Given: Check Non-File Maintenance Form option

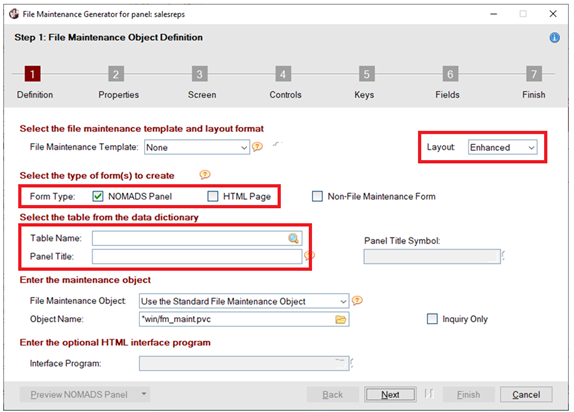Looking at the screenshot, I should (317, 196).
